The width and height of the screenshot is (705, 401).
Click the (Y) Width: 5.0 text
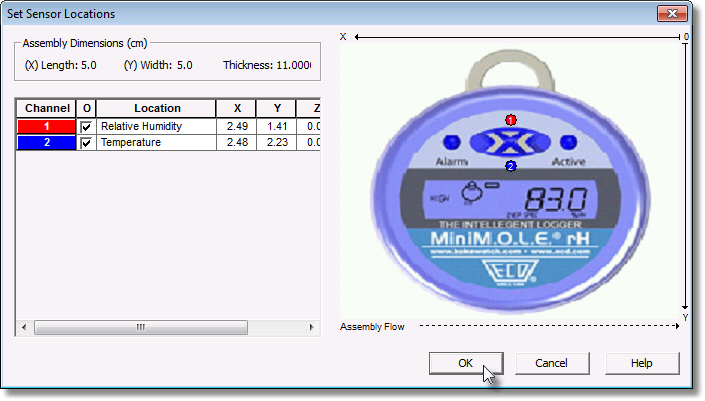pyautogui.click(x=158, y=66)
